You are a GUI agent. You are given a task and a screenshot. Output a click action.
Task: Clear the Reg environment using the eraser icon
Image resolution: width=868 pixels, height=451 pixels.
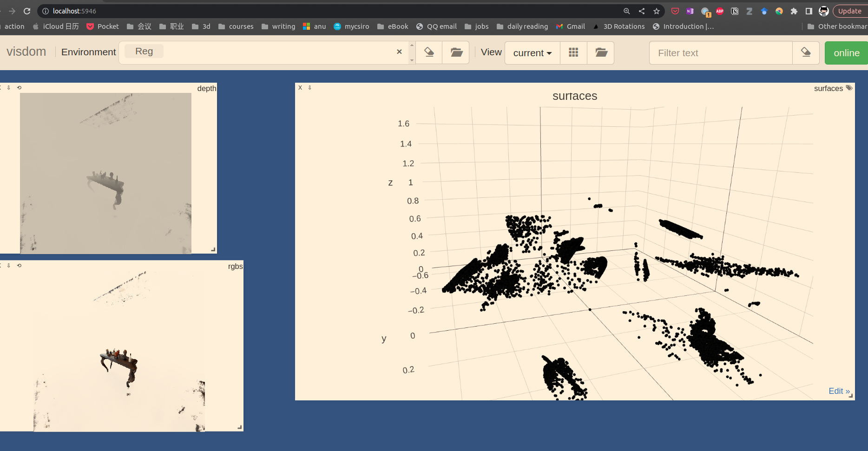point(428,52)
